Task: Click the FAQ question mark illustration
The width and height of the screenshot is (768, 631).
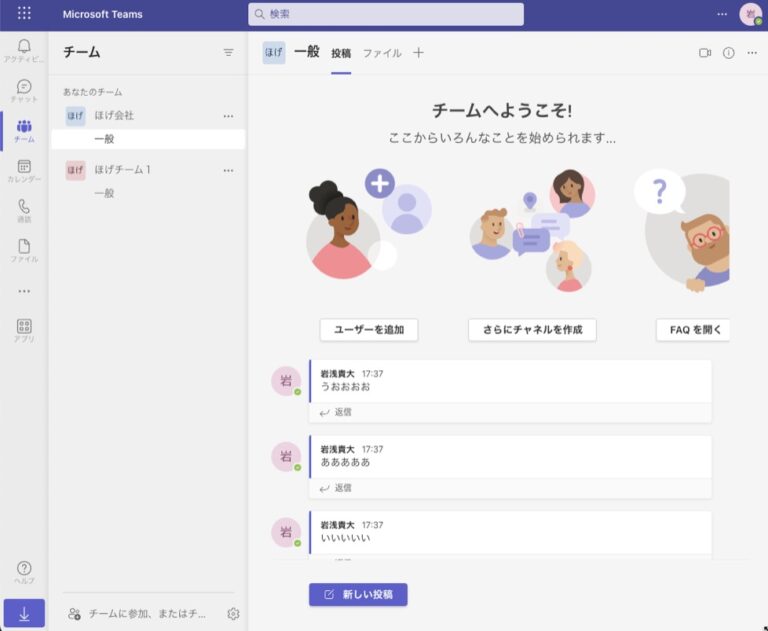Action: click(682, 230)
